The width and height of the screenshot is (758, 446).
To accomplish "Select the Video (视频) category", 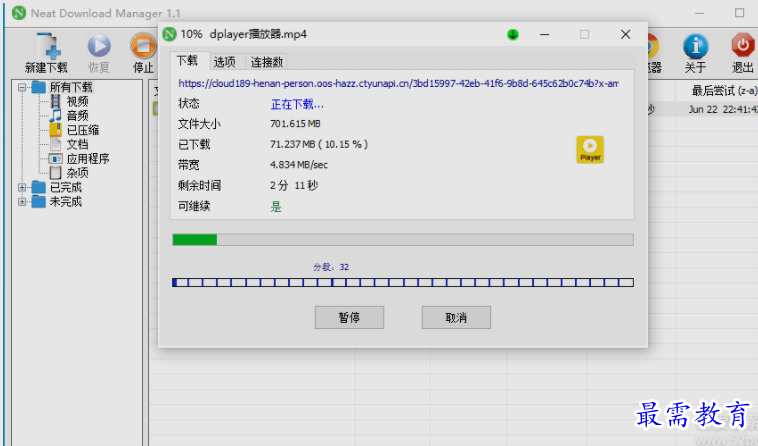I will (77, 101).
